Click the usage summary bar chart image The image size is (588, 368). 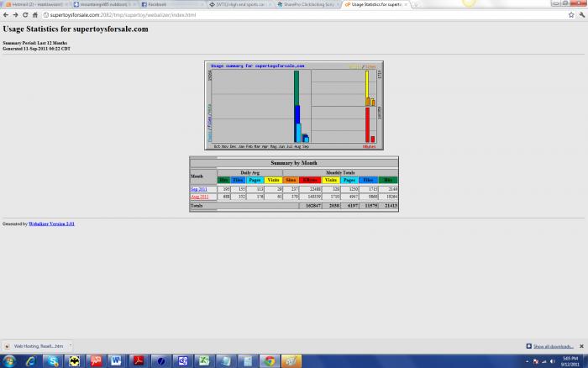click(294, 105)
